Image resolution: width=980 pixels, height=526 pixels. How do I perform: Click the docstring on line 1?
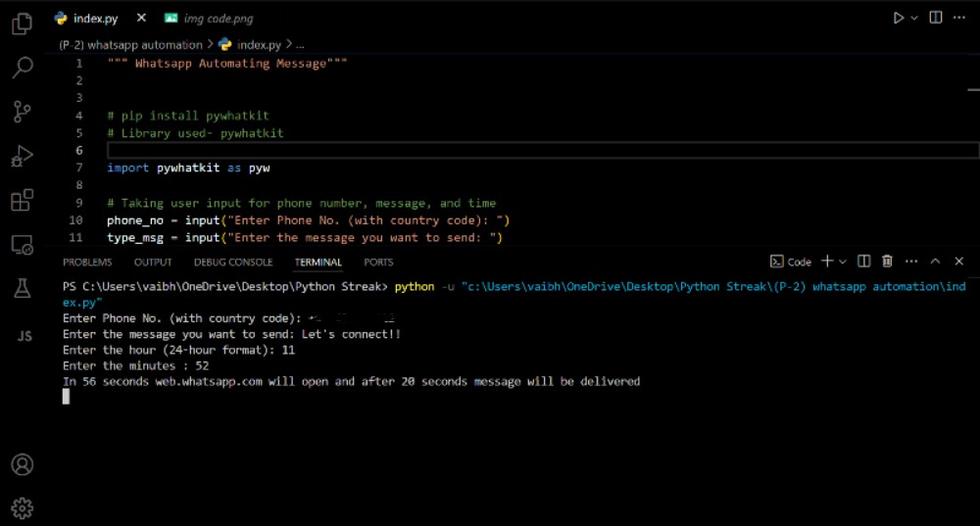coord(227,63)
